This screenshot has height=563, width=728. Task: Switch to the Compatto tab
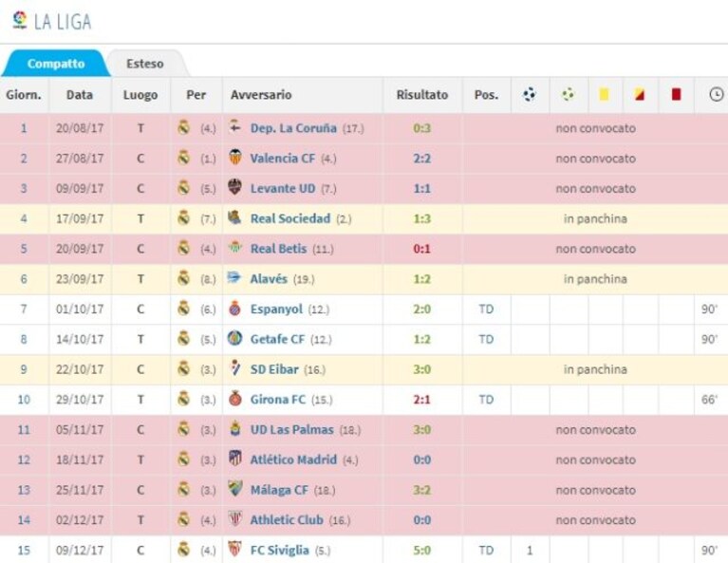pos(56,64)
